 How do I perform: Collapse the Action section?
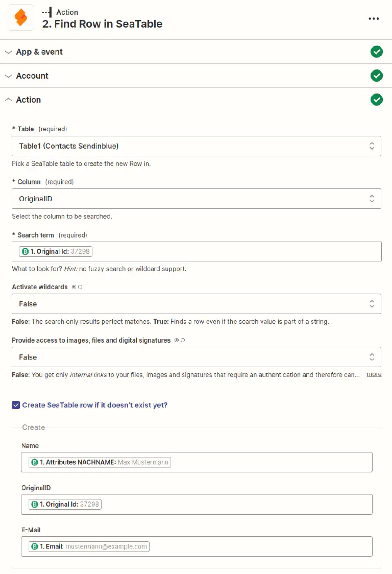coord(28,100)
